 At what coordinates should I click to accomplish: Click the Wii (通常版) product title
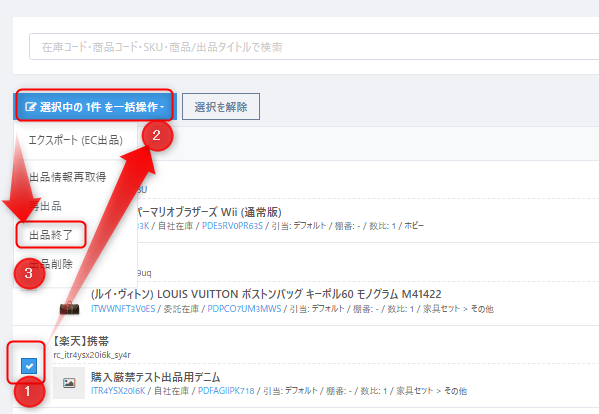209,212
